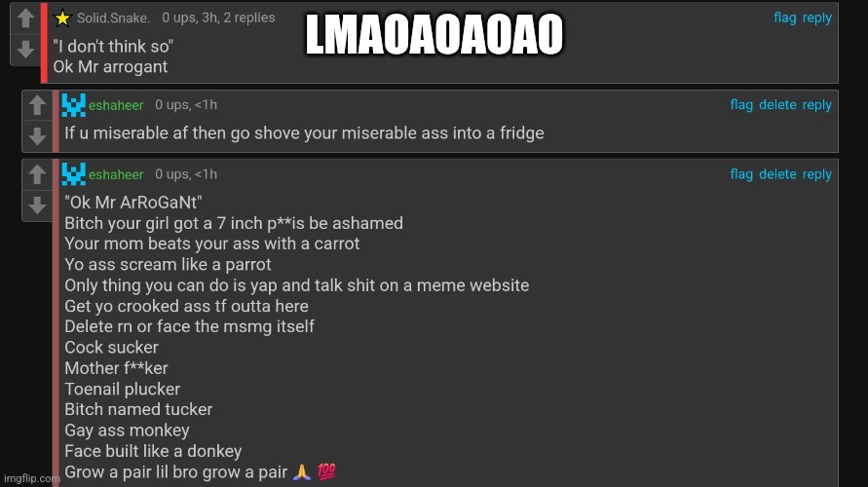Image resolution: width=868 pixels, height=487 pixels.
Task: Upvote Solid.Snake.'s comment
Action: click(x=25, y=19)
